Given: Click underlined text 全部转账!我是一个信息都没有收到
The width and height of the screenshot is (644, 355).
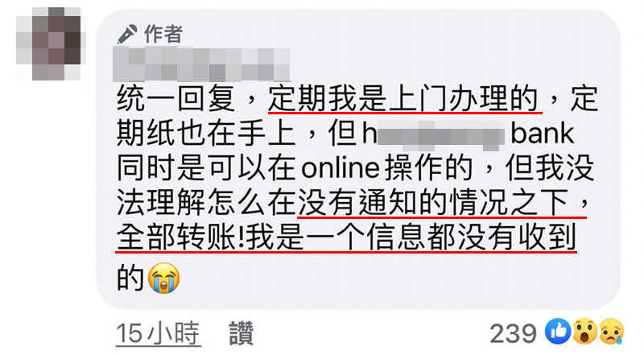Looking at the screenshot, I should 346,237.
